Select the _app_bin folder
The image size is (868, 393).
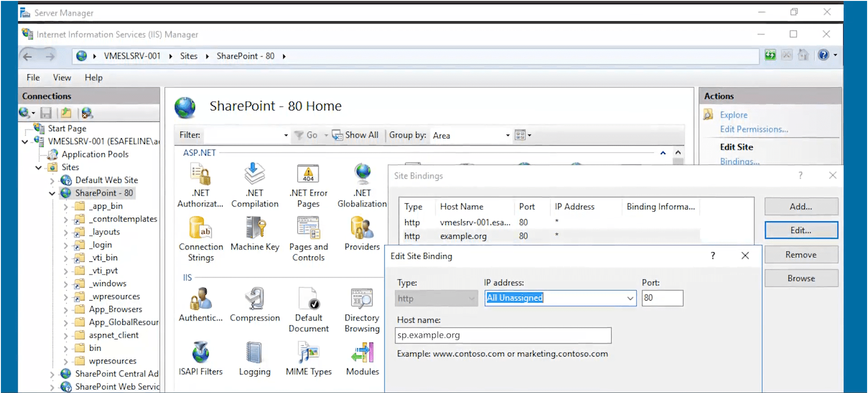106,206
